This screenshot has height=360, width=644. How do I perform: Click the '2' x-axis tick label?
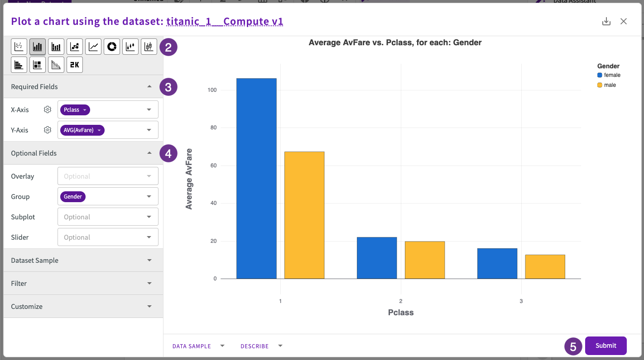(401, 301)
